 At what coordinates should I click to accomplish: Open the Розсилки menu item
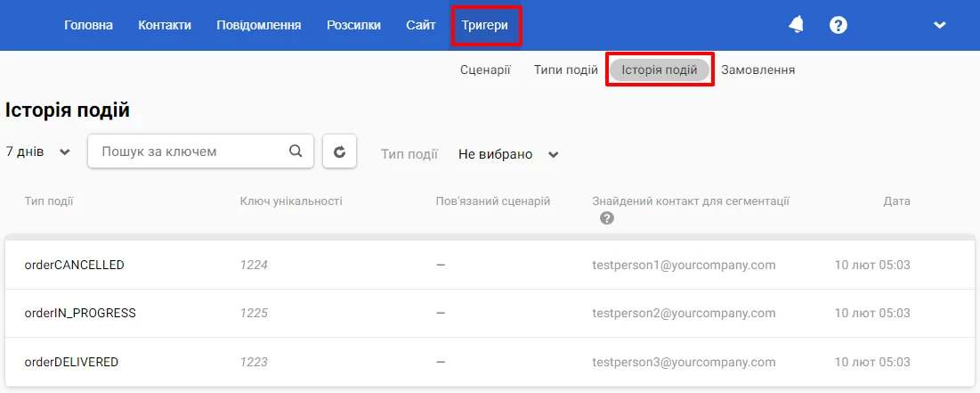(353, 25)
